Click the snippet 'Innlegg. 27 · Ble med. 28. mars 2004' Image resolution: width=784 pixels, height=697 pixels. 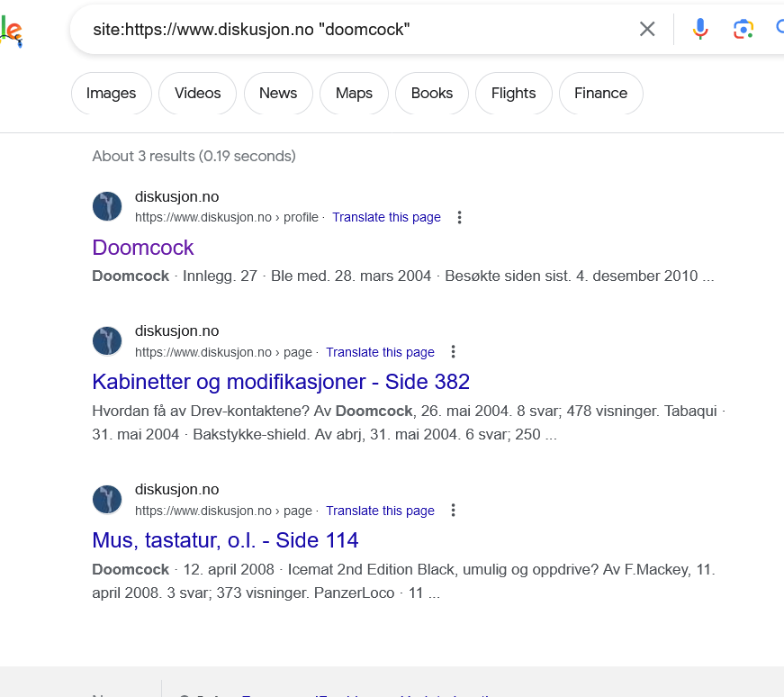point(307,276)
